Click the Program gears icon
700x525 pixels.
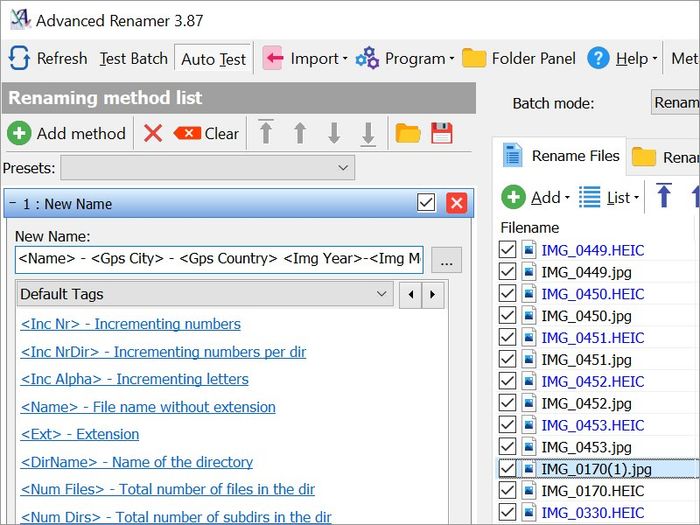367,58
